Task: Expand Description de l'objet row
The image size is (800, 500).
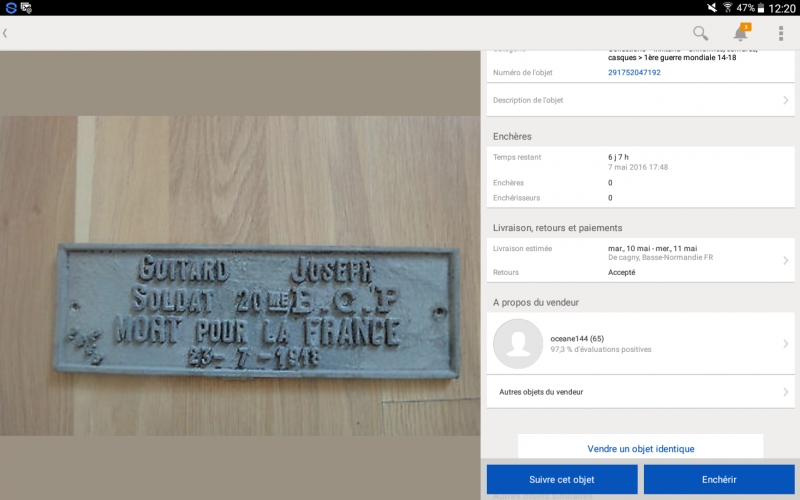Action: click(x=640, y=100)
